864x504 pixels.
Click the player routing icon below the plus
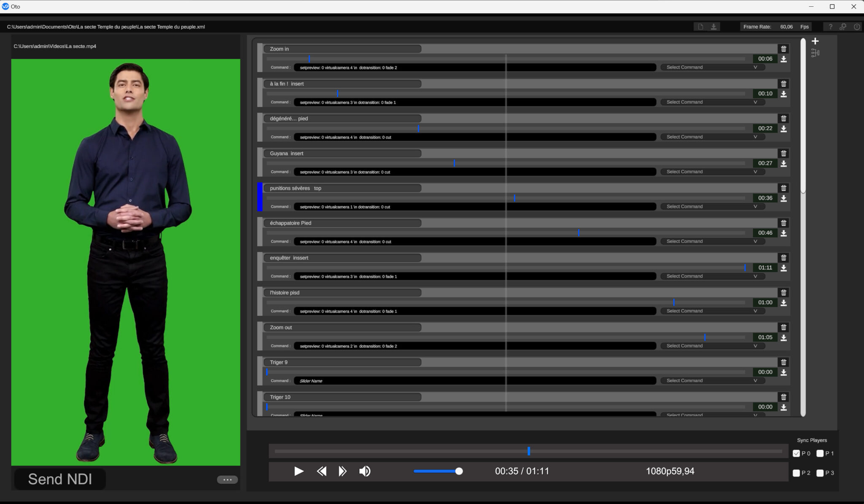815,52
